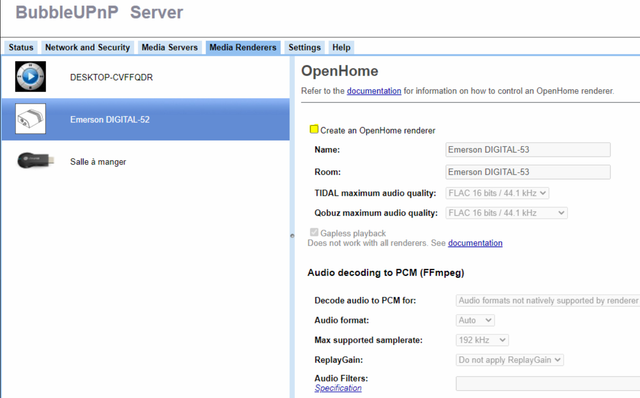Screen dimensions: 640x398
Task: Open the ReplayGain dropdown
Action: [x=510, y=360]
